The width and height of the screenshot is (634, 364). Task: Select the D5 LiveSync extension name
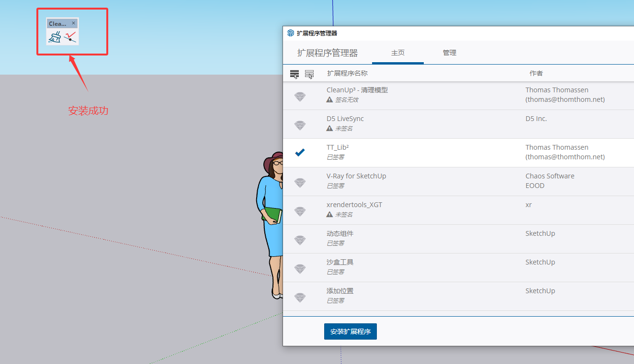point(345,119)
